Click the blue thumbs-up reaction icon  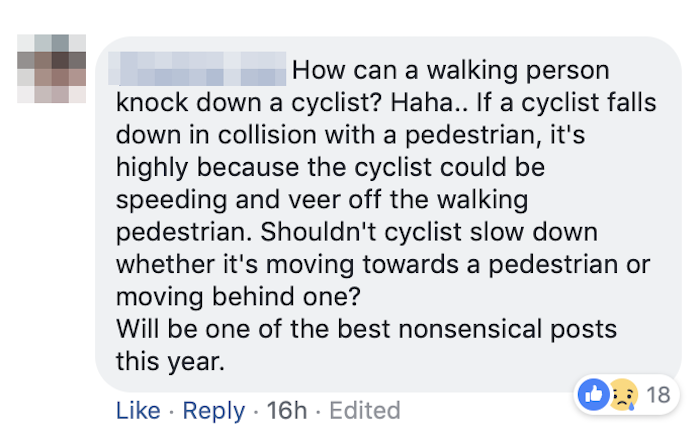coord(593,394)
